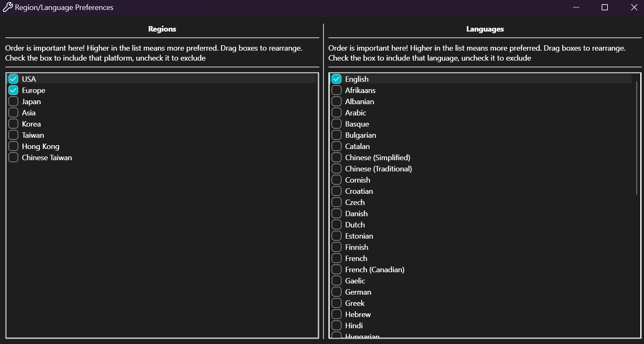
Task: Select the Hong Kong row text
Action: pyautogui.click(x=41, y=146)
